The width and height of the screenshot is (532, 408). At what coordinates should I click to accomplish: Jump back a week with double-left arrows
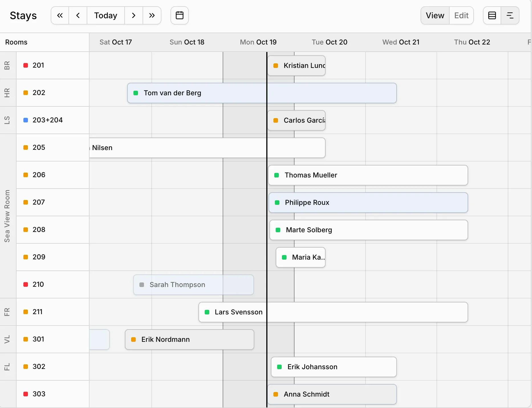click(60, 15)
